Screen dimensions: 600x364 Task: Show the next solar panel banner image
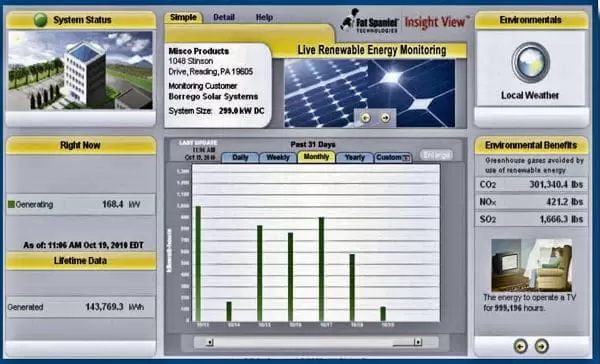385,118
